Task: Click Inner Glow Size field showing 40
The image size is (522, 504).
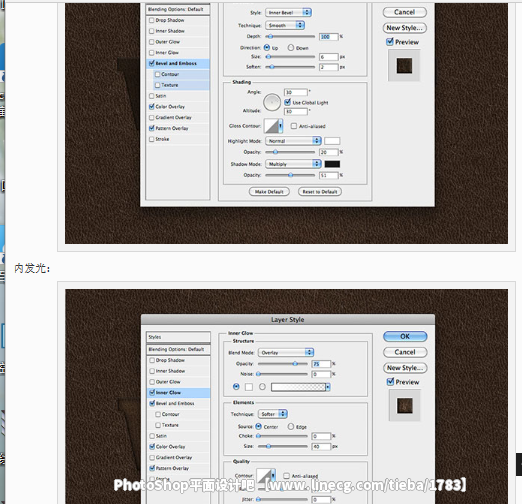Action: pyautogui.click(x=321, y=446)
